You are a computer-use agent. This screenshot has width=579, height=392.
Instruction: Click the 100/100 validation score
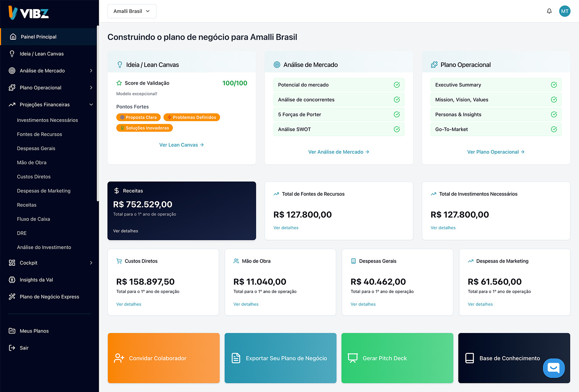tap(234, 83)
